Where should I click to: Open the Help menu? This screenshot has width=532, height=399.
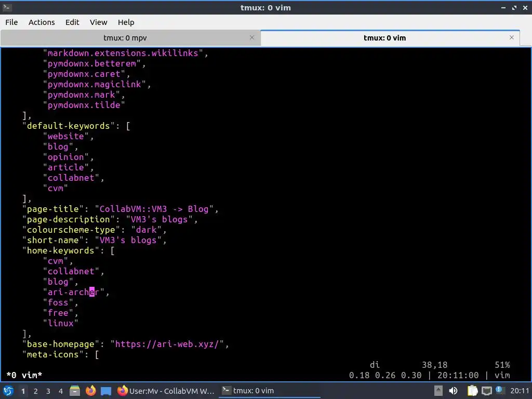(126, 22)
